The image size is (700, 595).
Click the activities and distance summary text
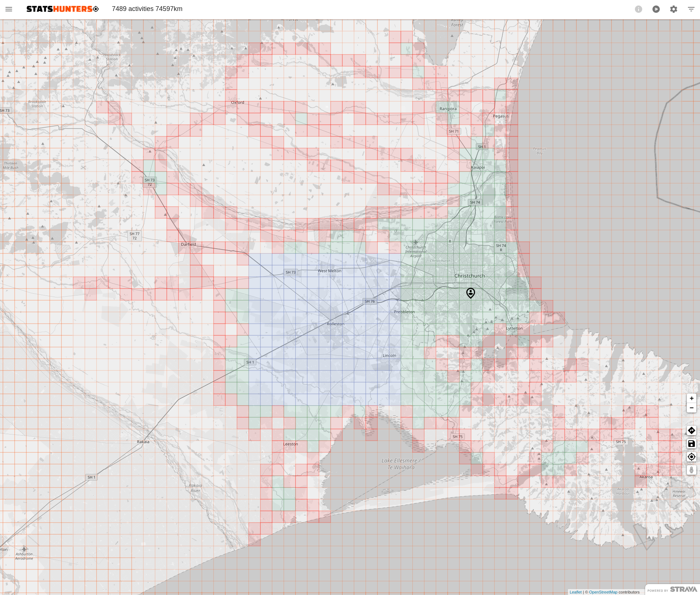[x=147, y=9]
